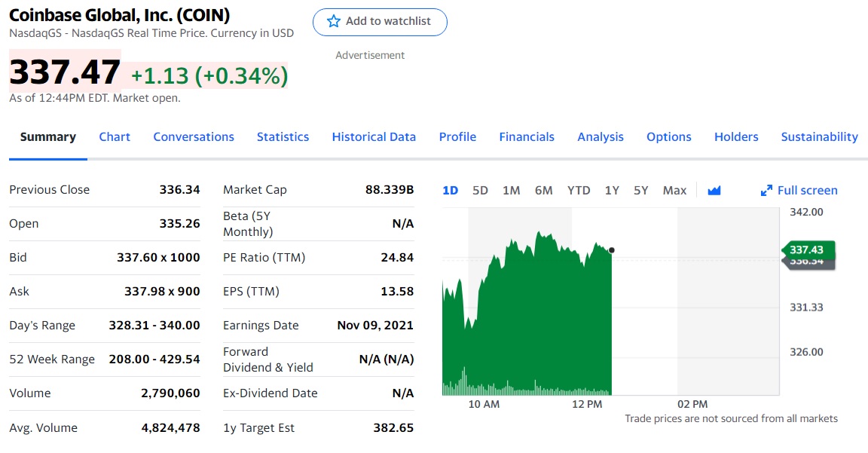Screen dimensions: 868x453
Task: Click the Previous Close value 336.34
Action: click(x=180, y=189)
